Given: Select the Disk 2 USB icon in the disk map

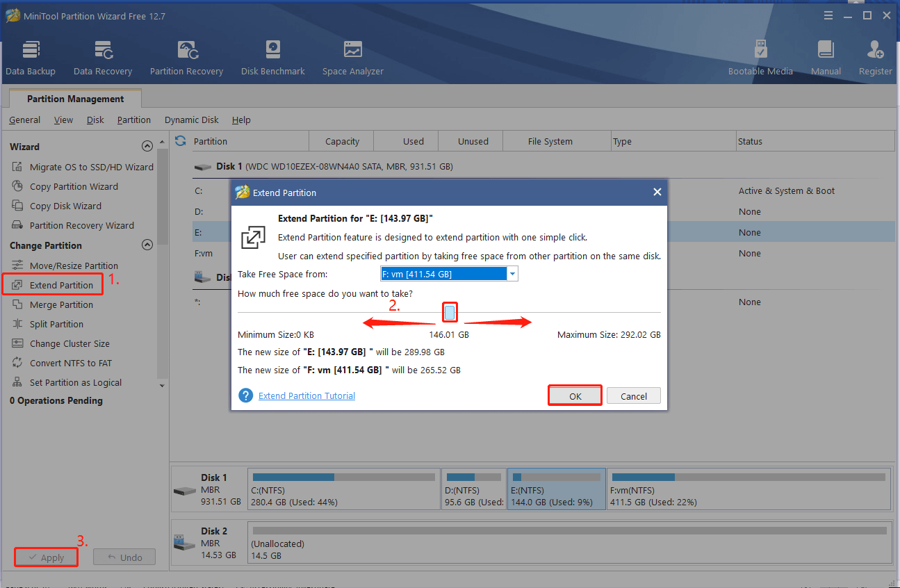Looking at the screenshot, I should point(185,543).
